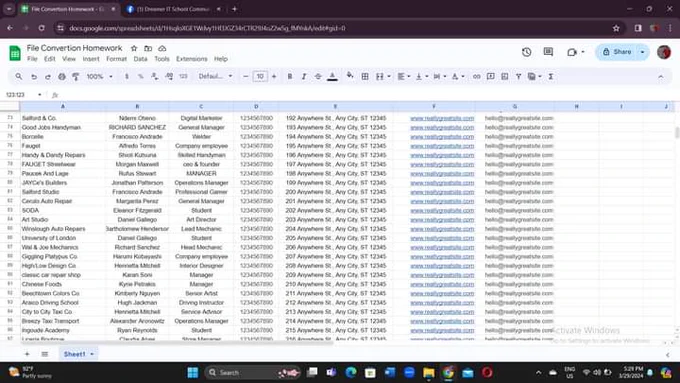Open filter views dropdown
Screen dimensions: 680x383
[x=534, y=76]
